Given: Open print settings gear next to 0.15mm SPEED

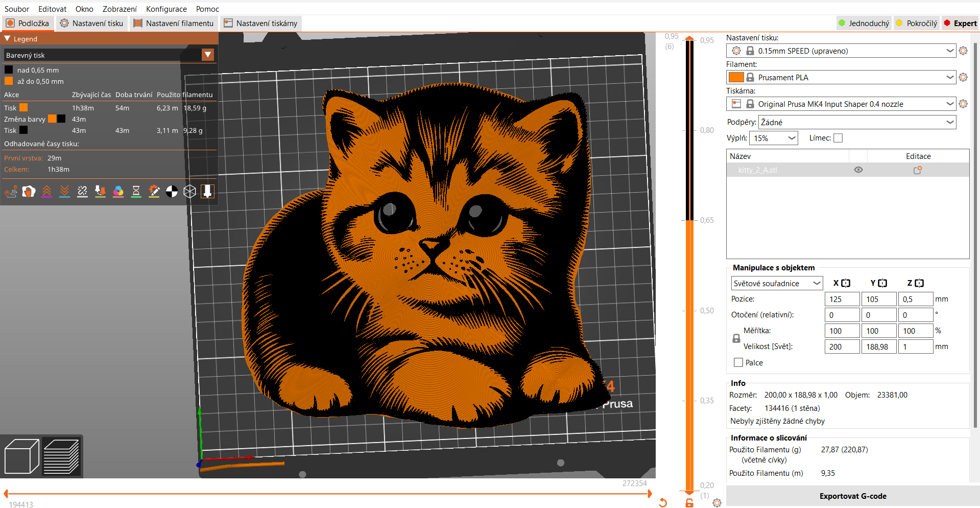Looking at the screenshot, I should click(963, 51).
